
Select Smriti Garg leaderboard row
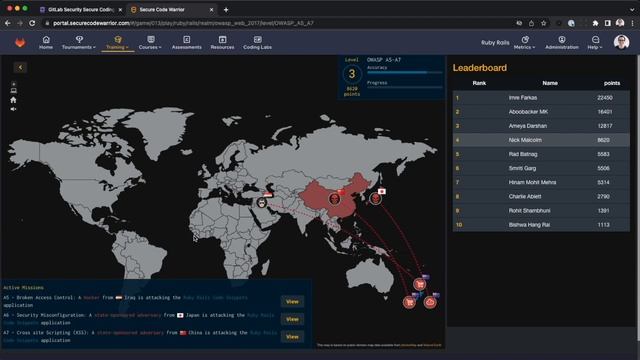tap(541, 168)
